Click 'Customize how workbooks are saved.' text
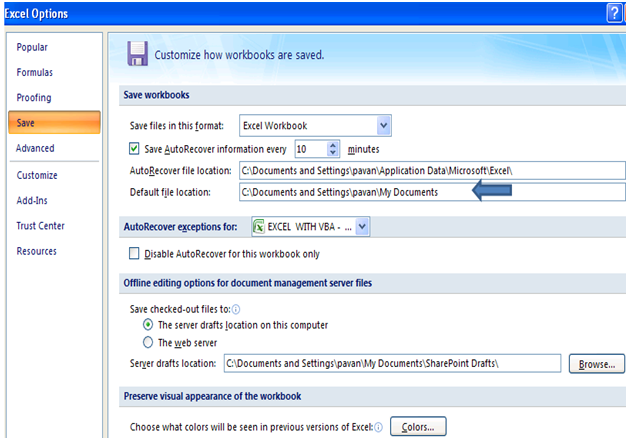This screenshot has height=440, width=628. [239, 55]
